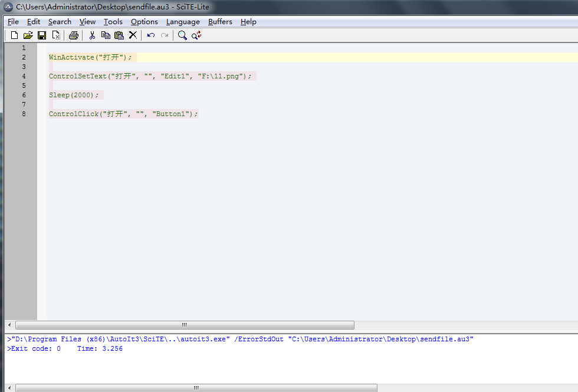578x392 pixels.
Task: Open the Edit menu
Action: coord(34,22)
